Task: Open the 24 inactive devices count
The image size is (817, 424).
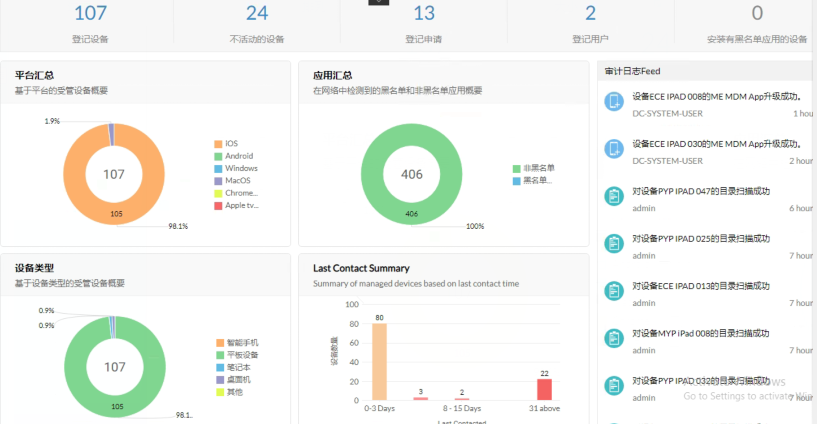Action: click(x=257, y=14)
